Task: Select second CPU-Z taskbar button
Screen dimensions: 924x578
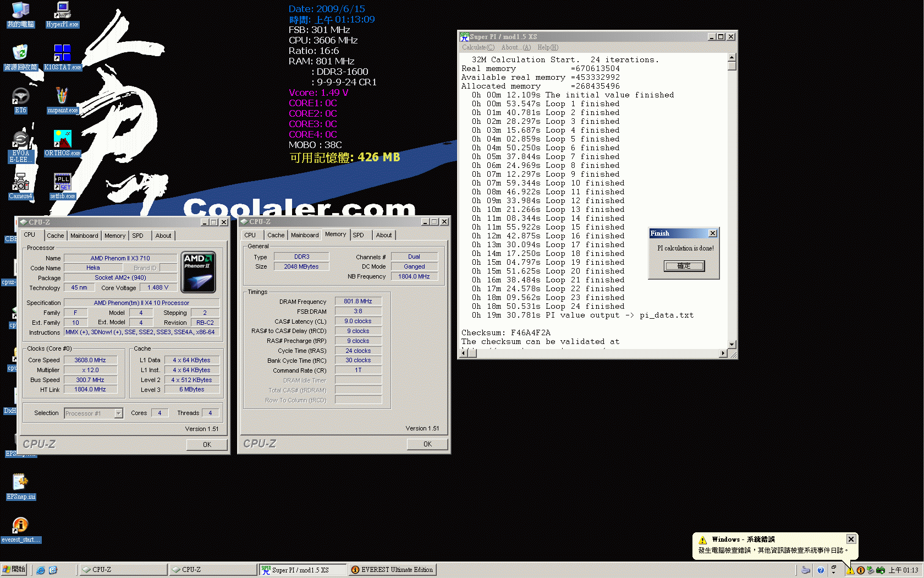Action: coord(213,570)
